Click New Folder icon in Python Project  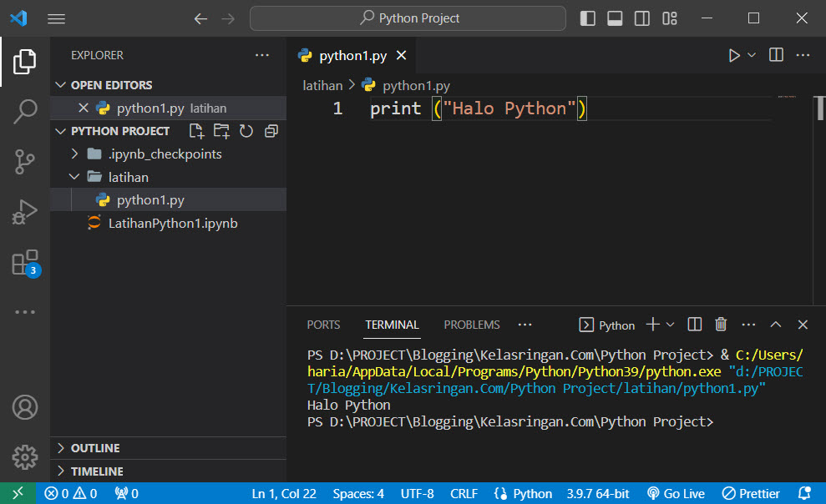point(221,131)
